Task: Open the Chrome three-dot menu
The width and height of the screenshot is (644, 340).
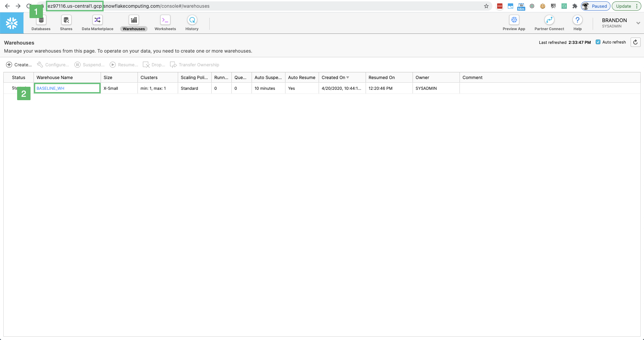Action: coord(637,6)
